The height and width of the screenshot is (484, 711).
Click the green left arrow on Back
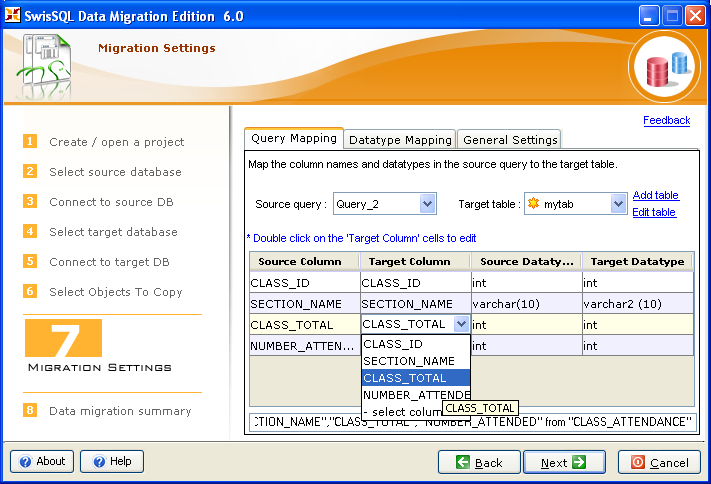(x=463, y=462)
